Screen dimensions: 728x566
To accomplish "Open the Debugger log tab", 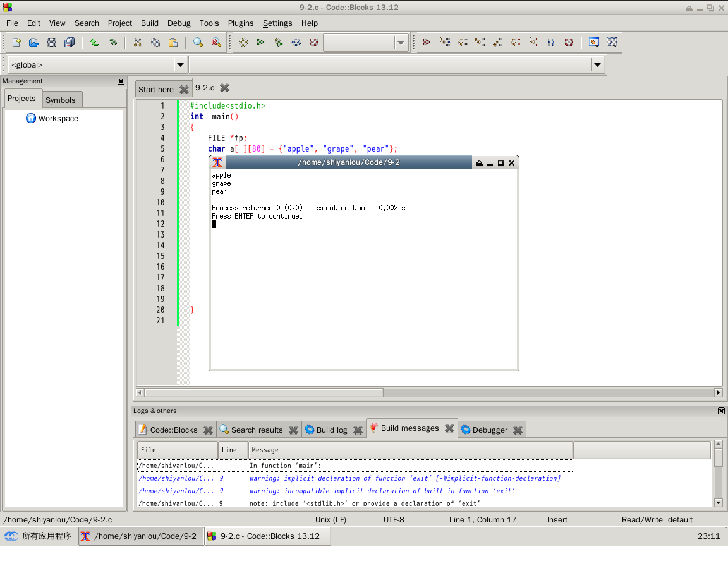I will click(490, 430).
